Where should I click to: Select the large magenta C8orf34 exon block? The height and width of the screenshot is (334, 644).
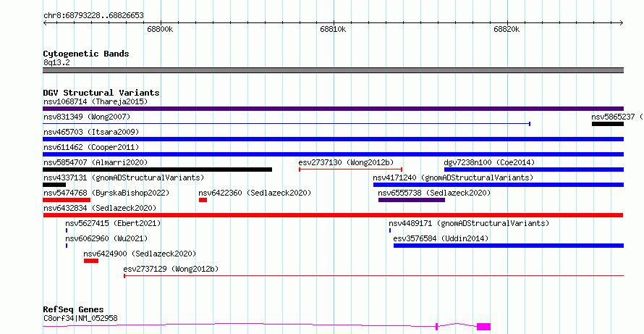tap(484, 327)
